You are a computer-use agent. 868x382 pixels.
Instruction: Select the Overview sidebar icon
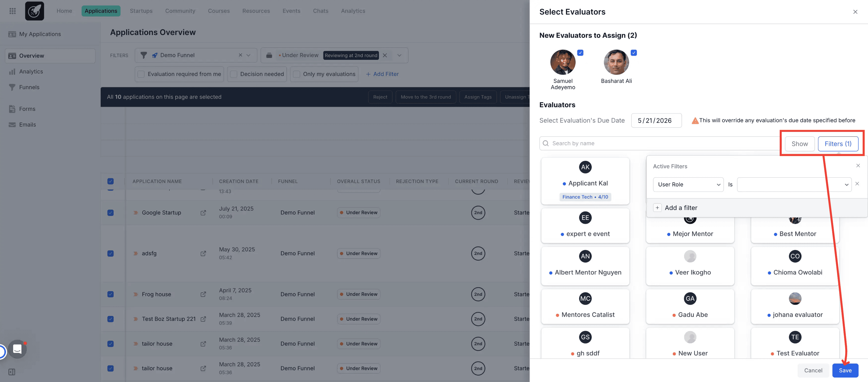pos(12,56)
